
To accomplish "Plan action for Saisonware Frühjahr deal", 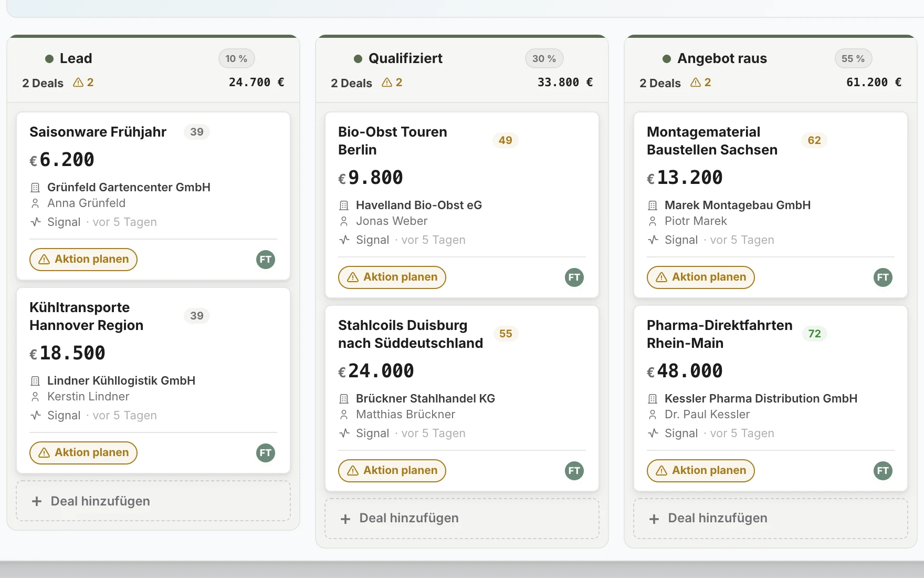I will pyautogui.click(x=83, y=260).
